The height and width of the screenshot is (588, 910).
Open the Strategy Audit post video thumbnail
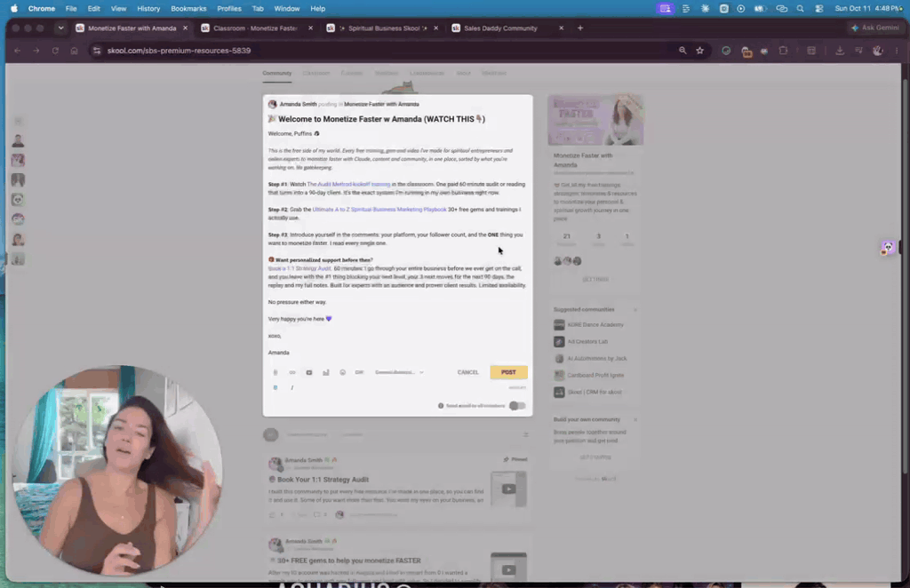coord(508,489)
